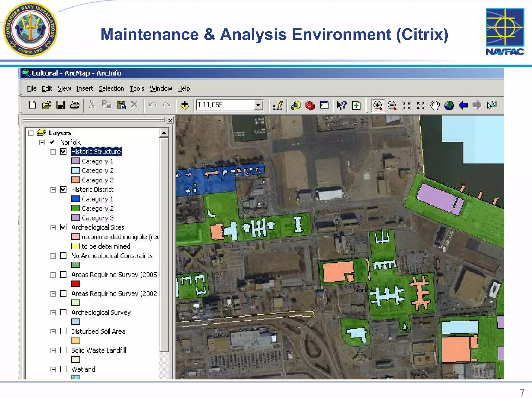Open the Help menu

[184, 88]
